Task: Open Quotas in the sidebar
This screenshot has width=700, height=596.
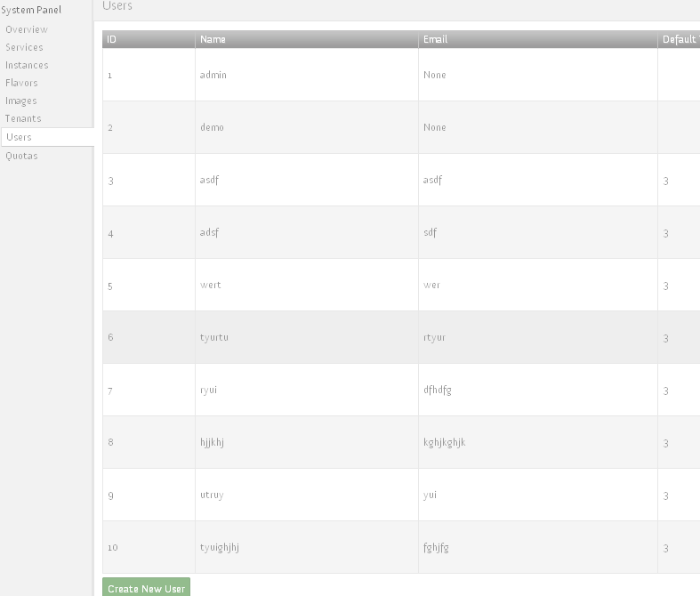Action: [x=21, y=156]
